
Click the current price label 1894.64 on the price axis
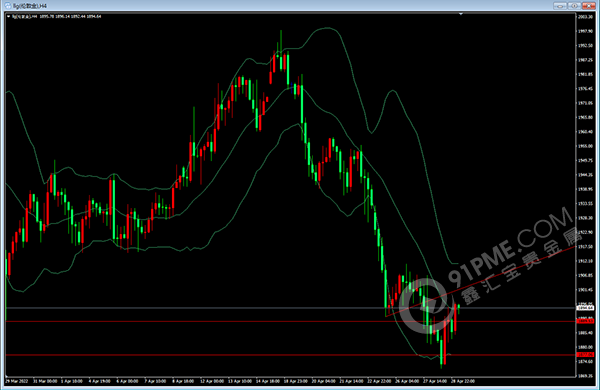pyautogui.click(x=585, y=308)
